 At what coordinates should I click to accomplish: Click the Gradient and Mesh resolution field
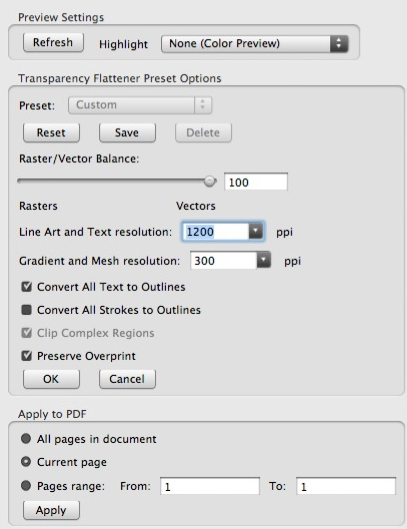pyautogui.click(x=224, y=260)
